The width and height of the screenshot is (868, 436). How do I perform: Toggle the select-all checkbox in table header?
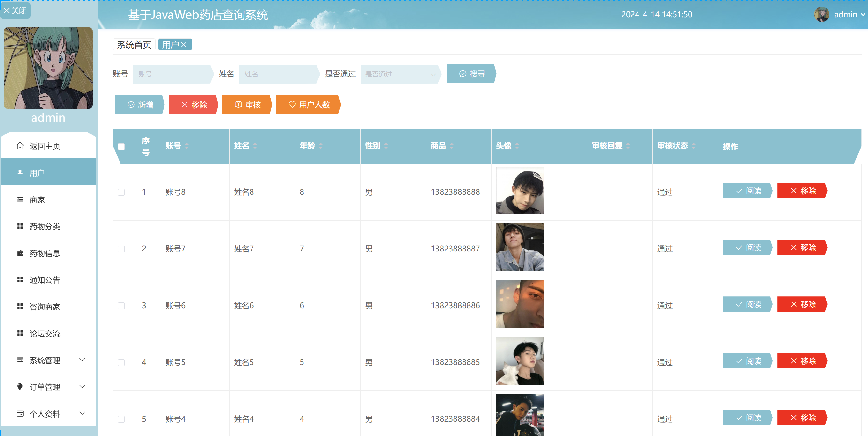point(121,147)
